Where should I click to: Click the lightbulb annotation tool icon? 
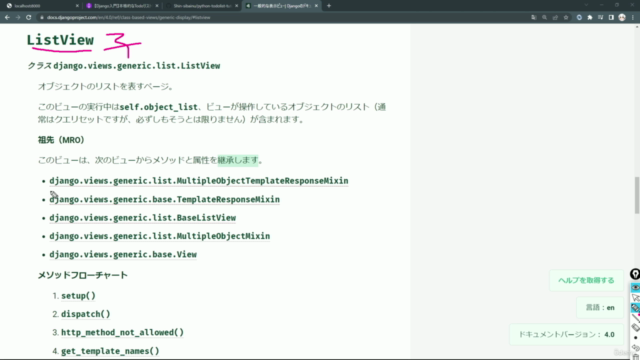[x=635, y=274]
